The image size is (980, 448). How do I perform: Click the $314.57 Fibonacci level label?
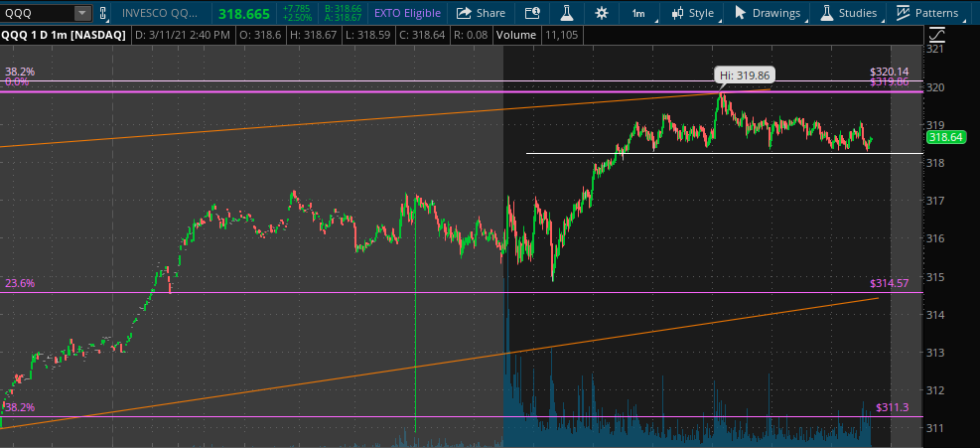pyautogui.click(x=888, y=283)
